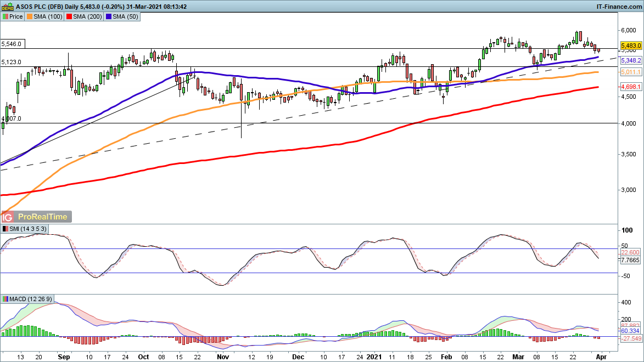
Task: Click the Apr label on time axis
Action: click(x=601, y=357)
